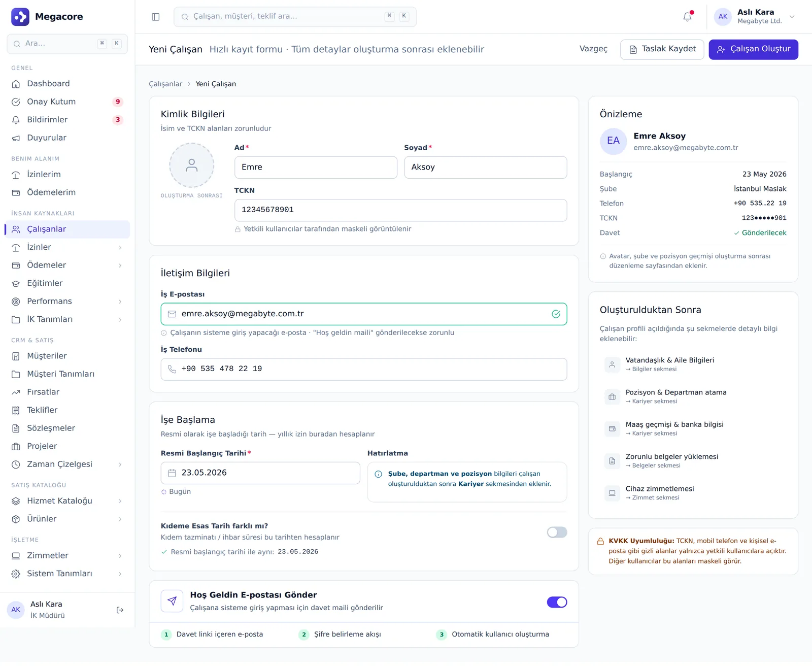Click the Çalışanlar breadcrumb link
Image resolution: width=812 pixels, height=667 pixels.
(165, 84)
